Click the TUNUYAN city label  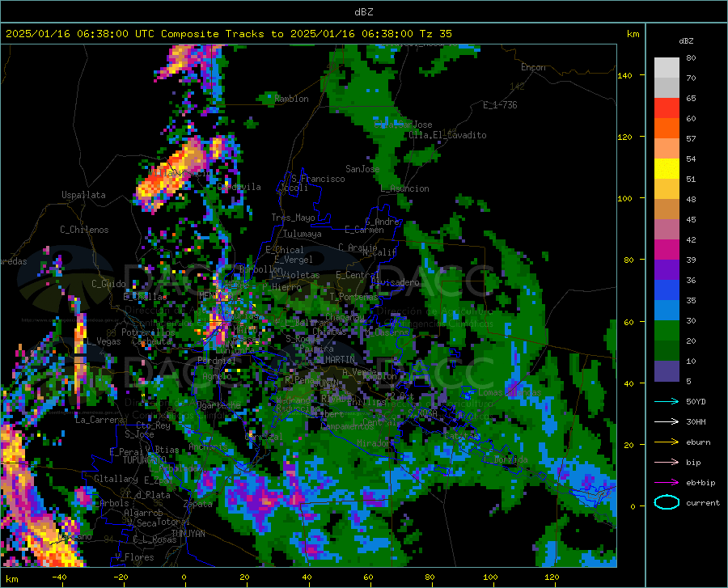coord(188,534)
